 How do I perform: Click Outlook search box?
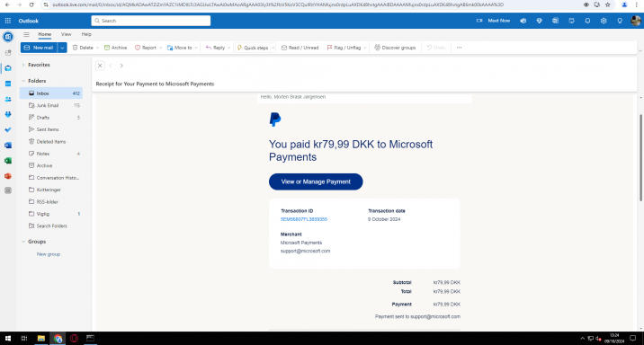[151, 21]
